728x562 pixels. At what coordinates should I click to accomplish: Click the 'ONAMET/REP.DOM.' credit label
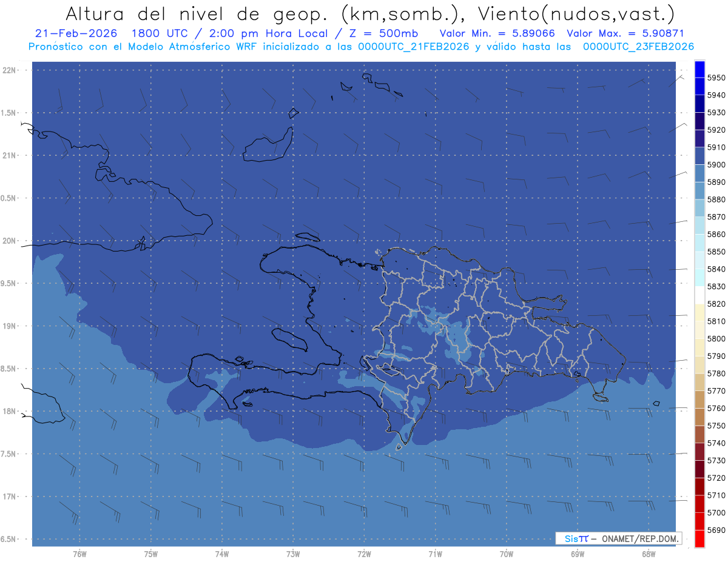(639, 538)
